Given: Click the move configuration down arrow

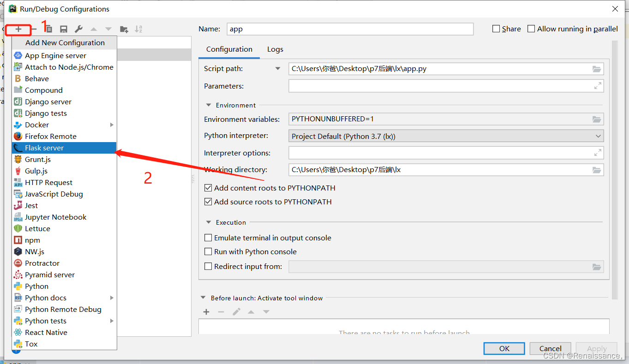Looking at the screenshot, I should (108, 29).
